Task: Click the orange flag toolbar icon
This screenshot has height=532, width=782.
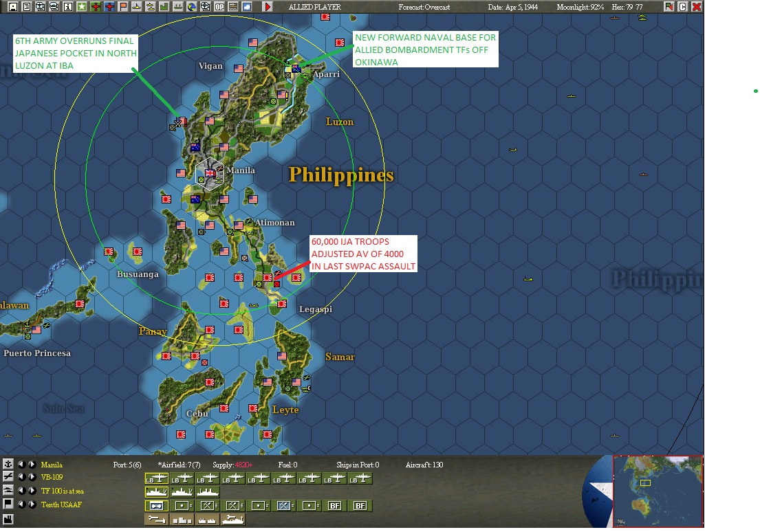Action: [x=123, y=7]
